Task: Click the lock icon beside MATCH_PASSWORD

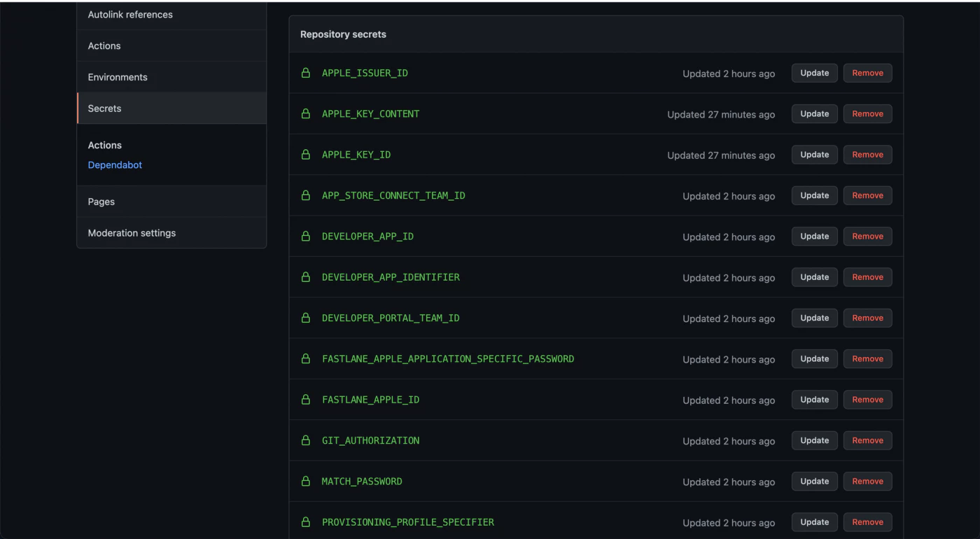Action: (x=306, y=481)
